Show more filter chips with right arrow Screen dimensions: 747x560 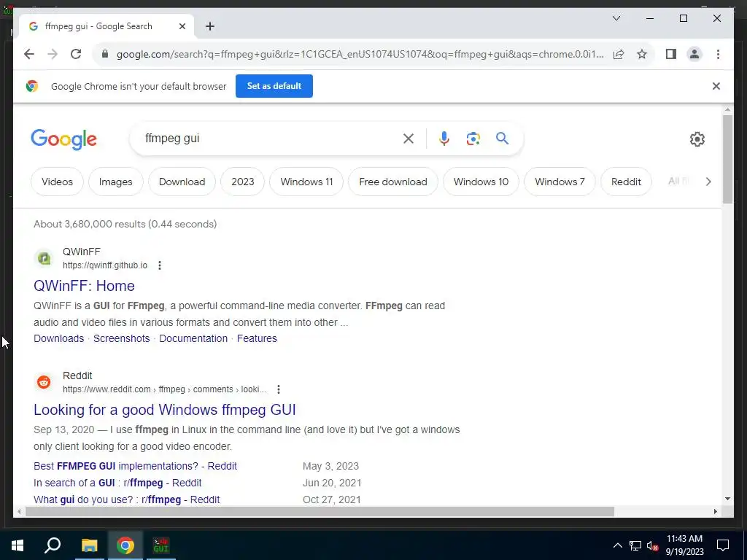pos(708,182)
